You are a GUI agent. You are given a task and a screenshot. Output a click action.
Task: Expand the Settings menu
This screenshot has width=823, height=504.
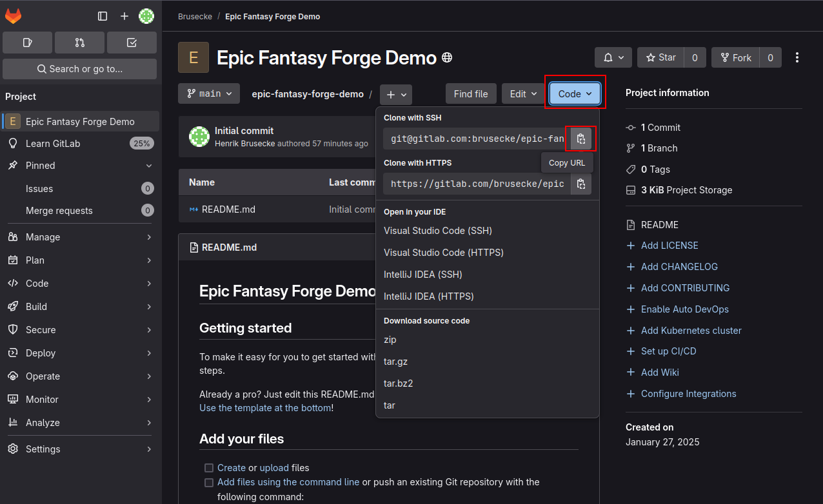(x=80, y=449)
